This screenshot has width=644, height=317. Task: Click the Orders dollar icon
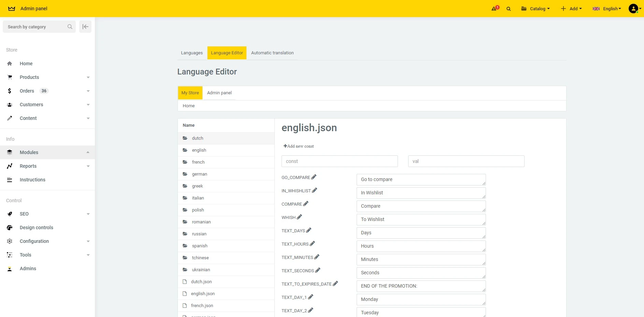click(10, 91)
